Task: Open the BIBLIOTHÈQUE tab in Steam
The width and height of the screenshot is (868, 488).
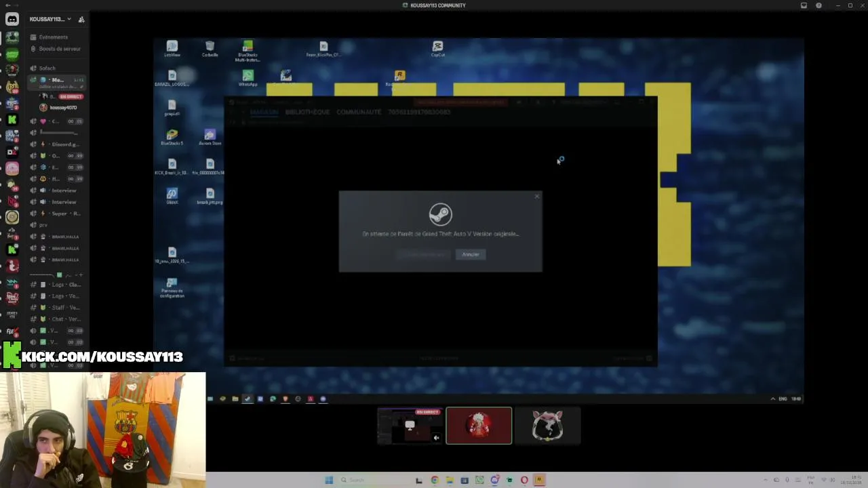Action: pyautogui.click(x=307, y=112)
